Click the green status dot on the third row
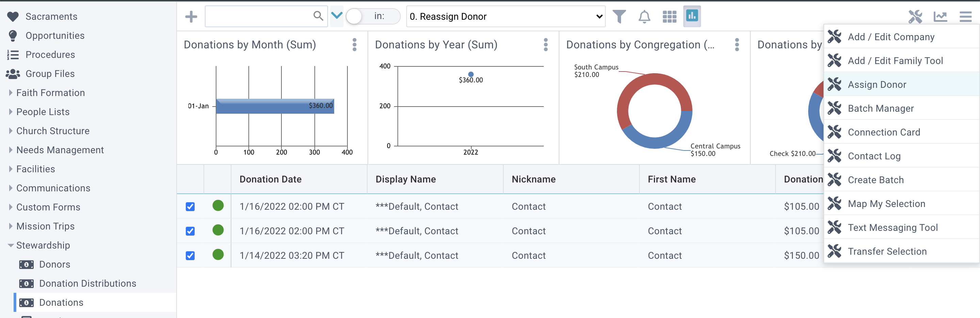 (x=218, y=255)
